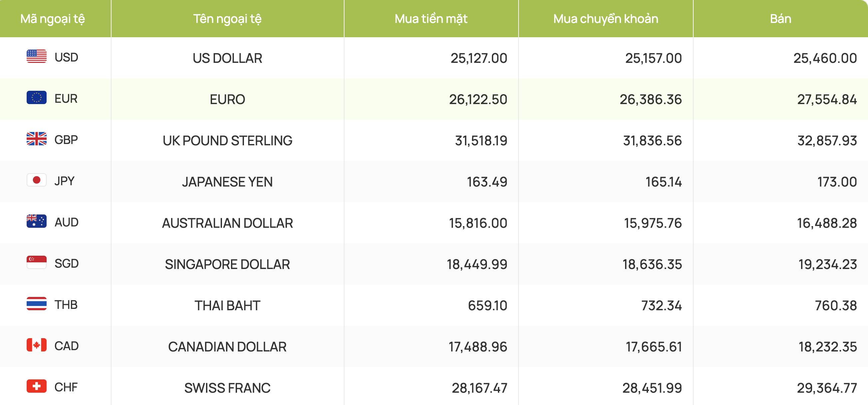Click the UK POUND STERLING name
Screen dimensions: 868x405
pos(227,141)
